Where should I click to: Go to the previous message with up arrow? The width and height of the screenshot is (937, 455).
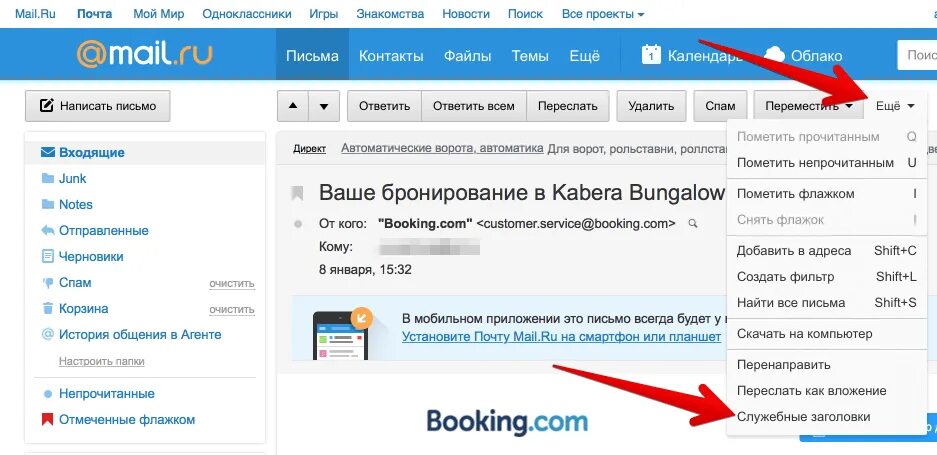[293, 106]
